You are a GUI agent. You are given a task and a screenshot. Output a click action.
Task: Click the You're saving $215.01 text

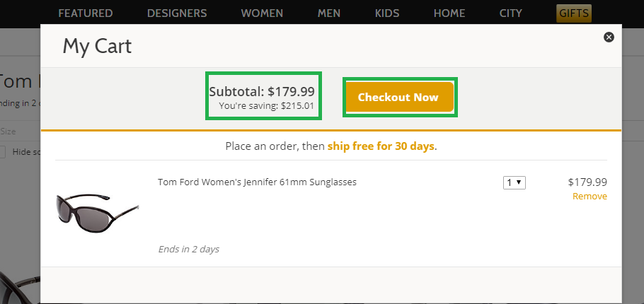coord(267,106)
